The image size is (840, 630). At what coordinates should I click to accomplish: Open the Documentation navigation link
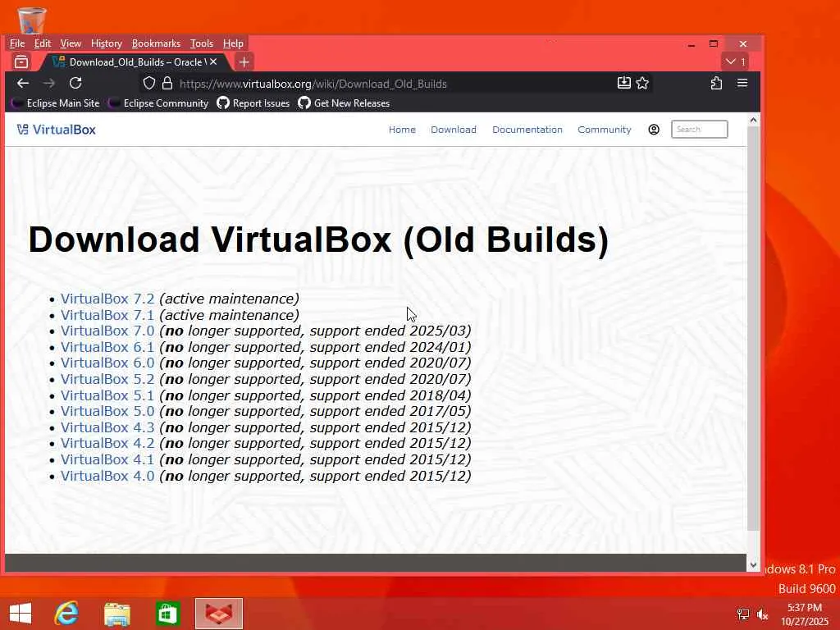tap(527, 130)
